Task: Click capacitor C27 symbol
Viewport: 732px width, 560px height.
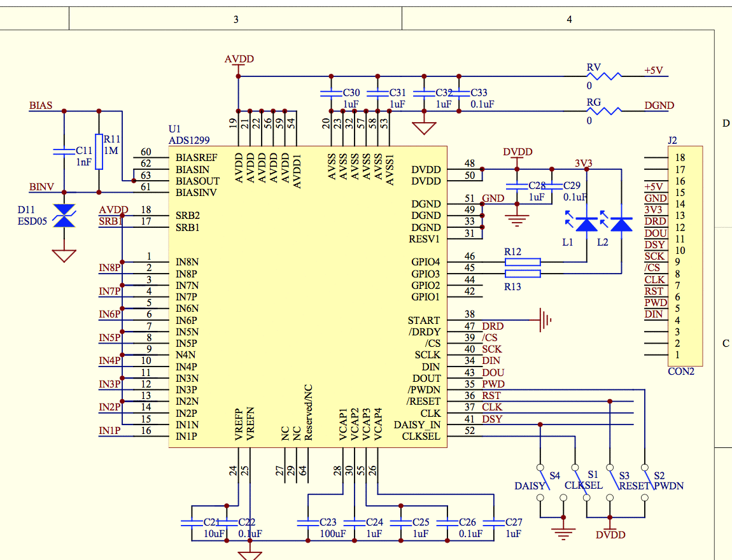Action: (493, 523)
